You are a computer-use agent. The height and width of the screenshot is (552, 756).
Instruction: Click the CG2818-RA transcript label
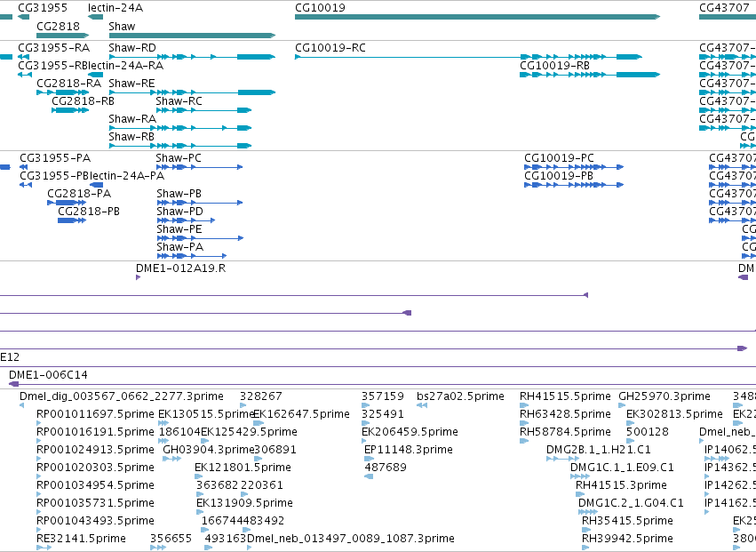click(69, 84)
